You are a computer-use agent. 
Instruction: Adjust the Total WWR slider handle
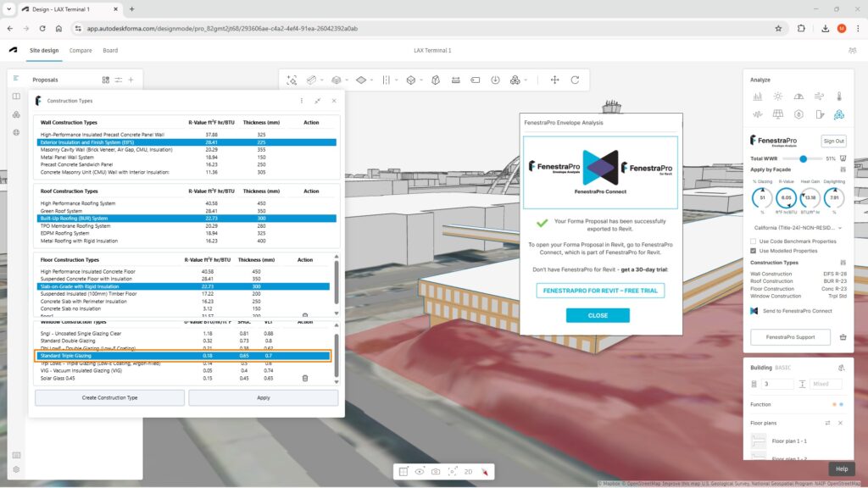803,158
